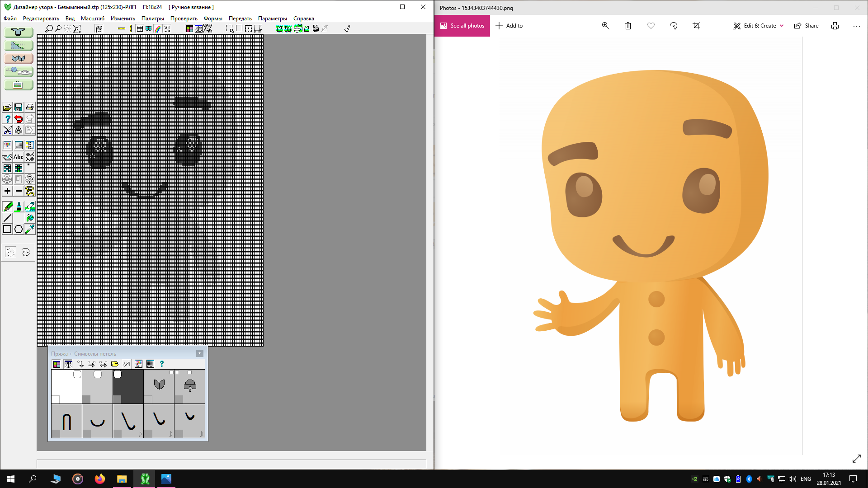This screenshot has width=868, height=488.
Task: Select the pencil draw tool
Action: (x=7, y=207)
